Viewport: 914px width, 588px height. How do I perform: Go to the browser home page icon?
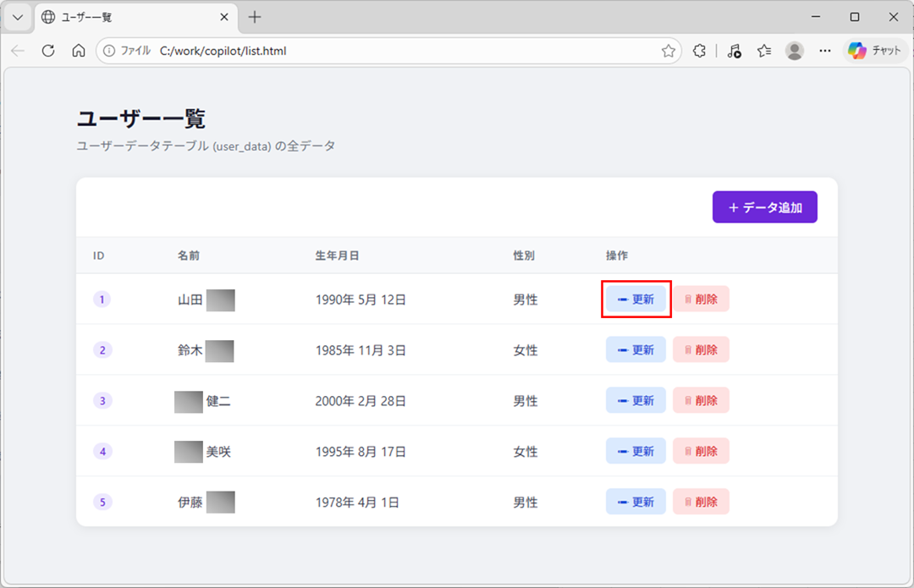click(x=79, y=51)
